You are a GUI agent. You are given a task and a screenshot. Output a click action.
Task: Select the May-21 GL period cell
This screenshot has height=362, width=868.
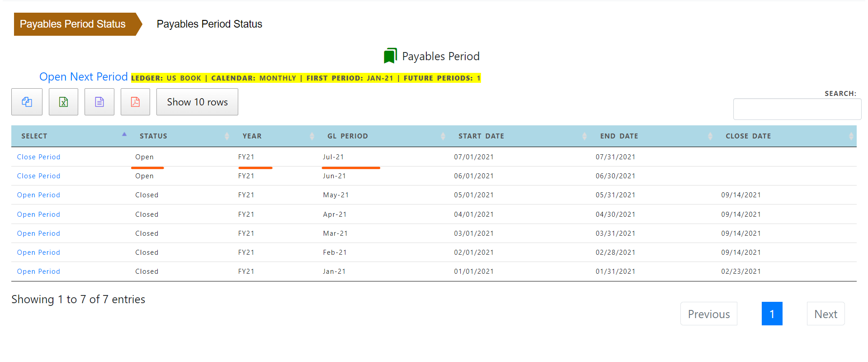(x=336, y=195)
